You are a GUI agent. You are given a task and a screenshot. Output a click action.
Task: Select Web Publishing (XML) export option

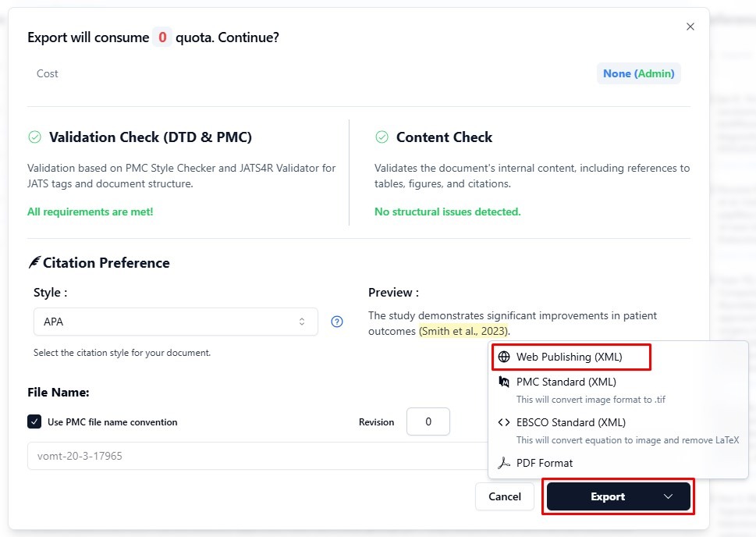click(569, 357)
